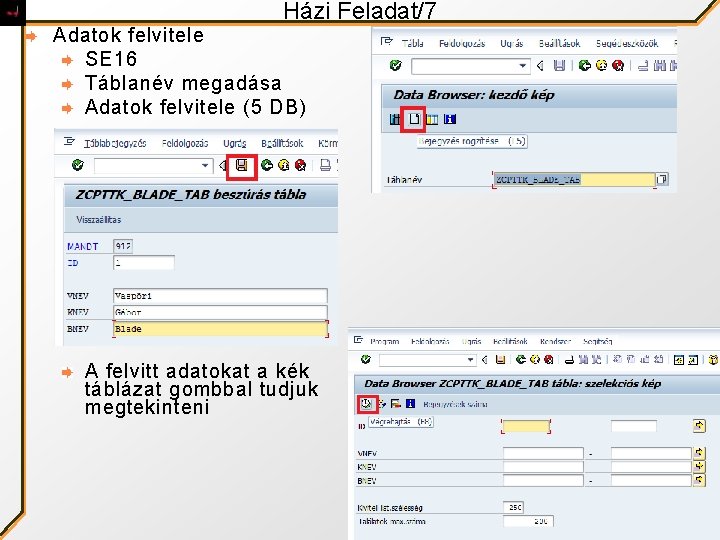Image resolution: width=720 pixels, height=540 pixels.
Task: Open Tábla menu
Action: [412, 44]
